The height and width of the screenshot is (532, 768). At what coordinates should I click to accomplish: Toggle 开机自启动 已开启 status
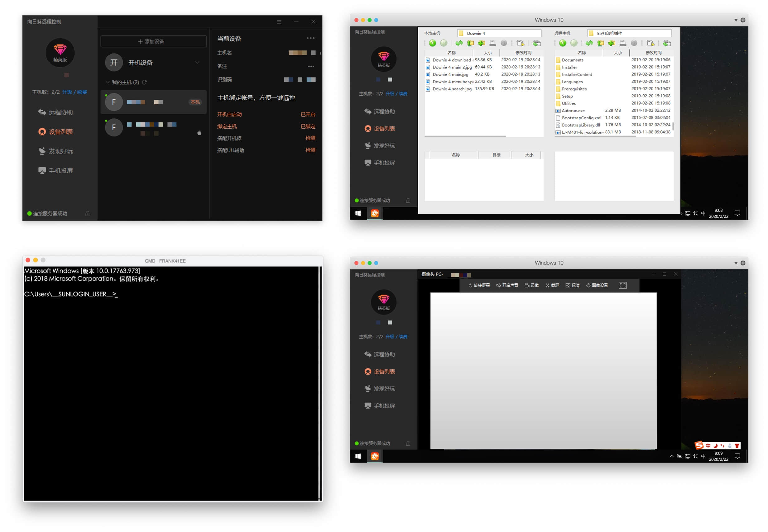[x=307, y=114]
